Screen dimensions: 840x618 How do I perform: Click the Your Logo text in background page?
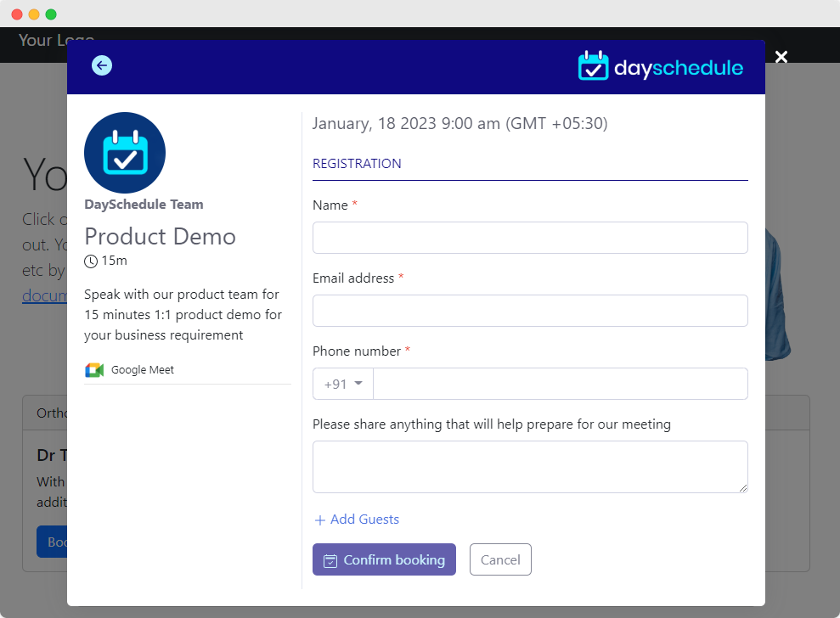56,40
